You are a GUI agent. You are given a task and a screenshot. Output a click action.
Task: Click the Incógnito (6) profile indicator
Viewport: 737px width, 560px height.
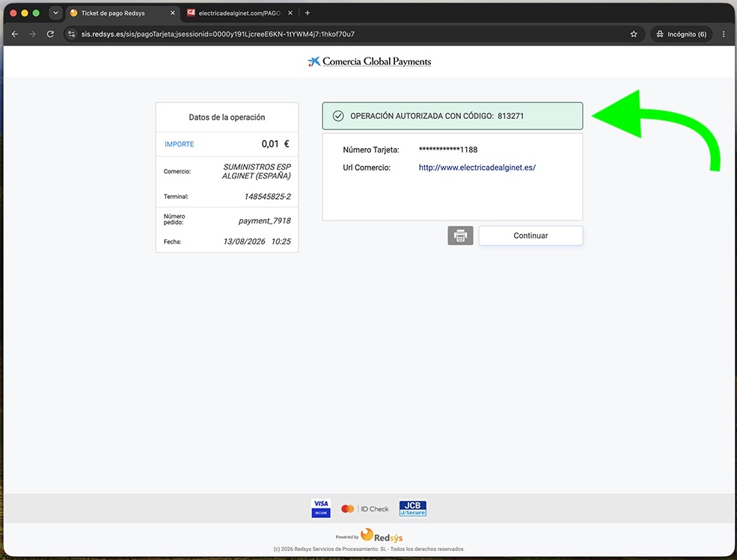(x=682, y=34)
